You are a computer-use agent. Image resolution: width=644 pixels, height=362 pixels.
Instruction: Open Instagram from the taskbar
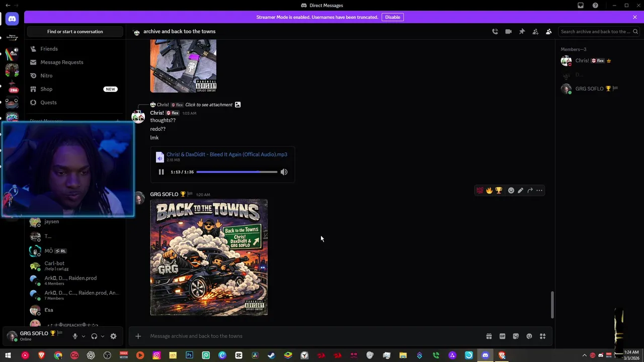pyautogui.click(x=156, y=355)
